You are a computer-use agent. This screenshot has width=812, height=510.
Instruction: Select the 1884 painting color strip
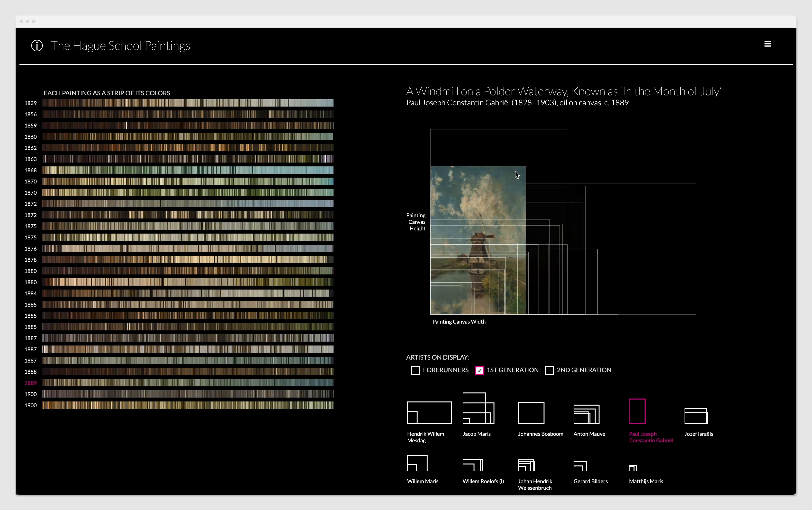(188, 293)
